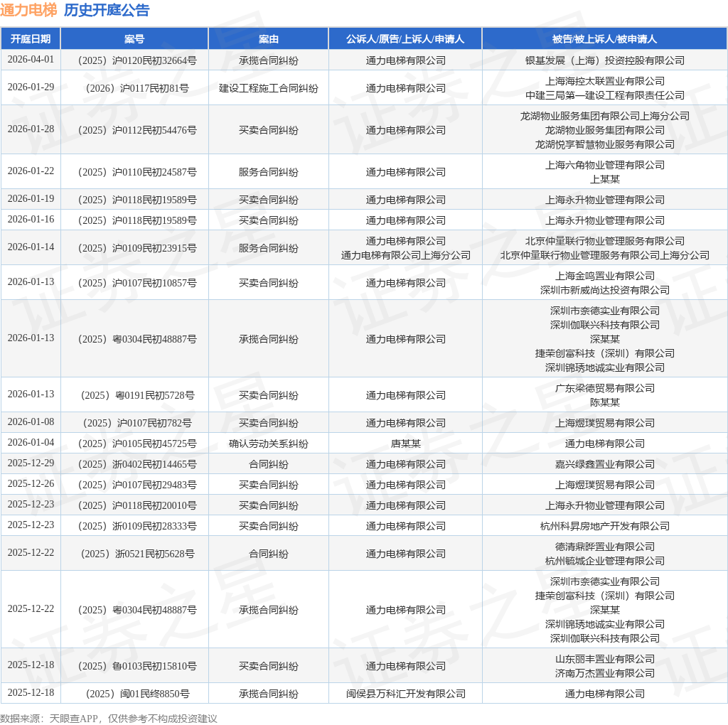Click the 开庭日期 column header
This screenshot has width=728, height=725.
point(31,39)
